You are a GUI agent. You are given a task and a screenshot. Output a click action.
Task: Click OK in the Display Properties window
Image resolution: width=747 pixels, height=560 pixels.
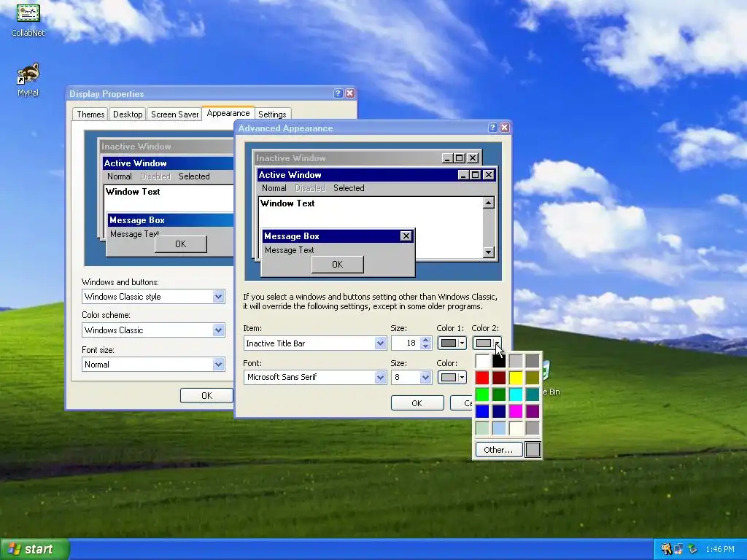[x=206, y=396]
